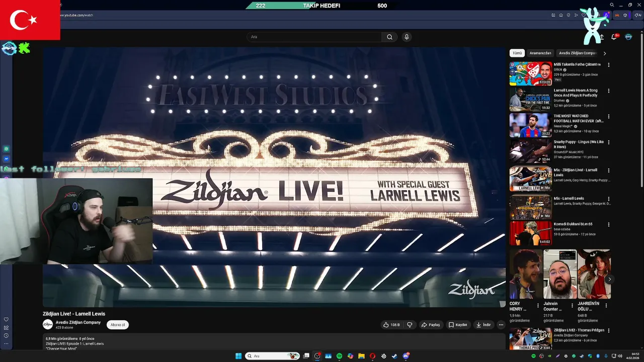The height and width of the screenshot is (362, 644).
Task: Open Snarky Puppy - Lingus video thumbnail
Action: pyautogui.click(x=531, y=150)
